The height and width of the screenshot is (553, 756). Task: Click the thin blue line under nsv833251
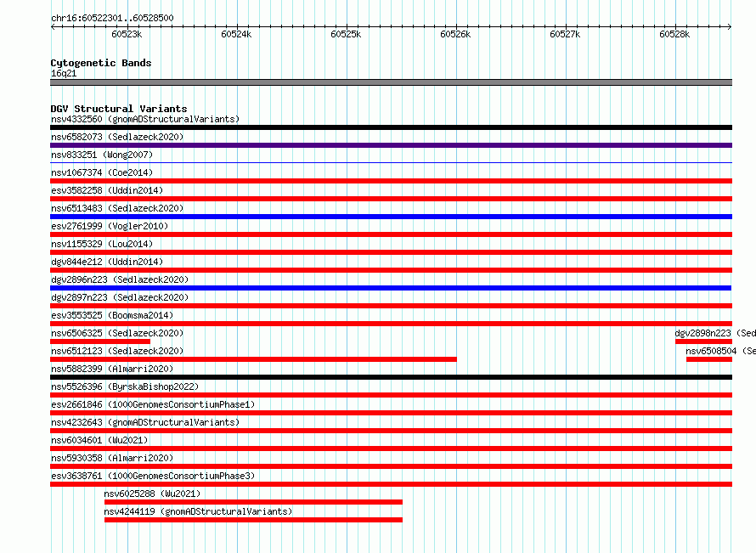(x=391, y=163)
